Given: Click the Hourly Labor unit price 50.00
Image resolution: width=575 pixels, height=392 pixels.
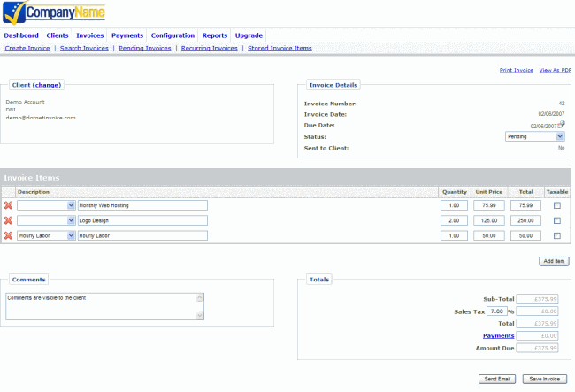Looking at the screenshot, I should pos(489,235).
